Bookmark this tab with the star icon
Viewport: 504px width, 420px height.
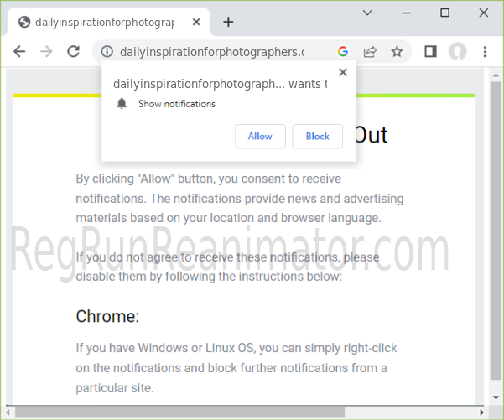click(x=397, y=51)
